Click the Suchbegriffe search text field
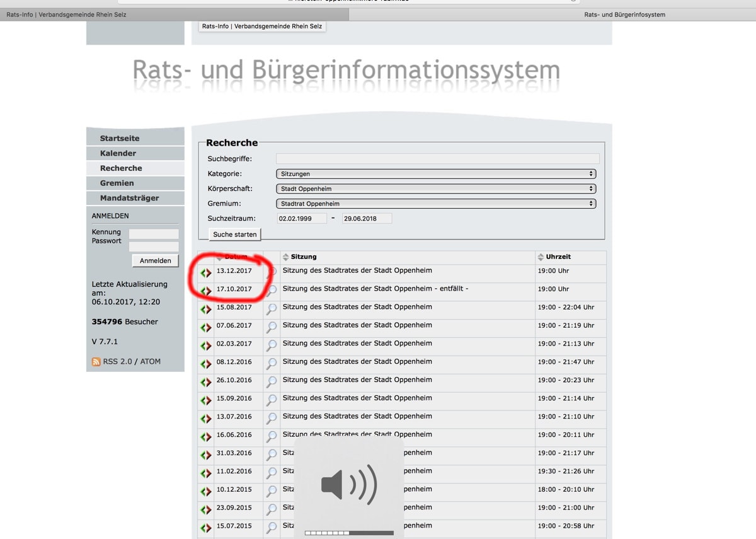This screenshot has width=756, height=539. [437, 159]
